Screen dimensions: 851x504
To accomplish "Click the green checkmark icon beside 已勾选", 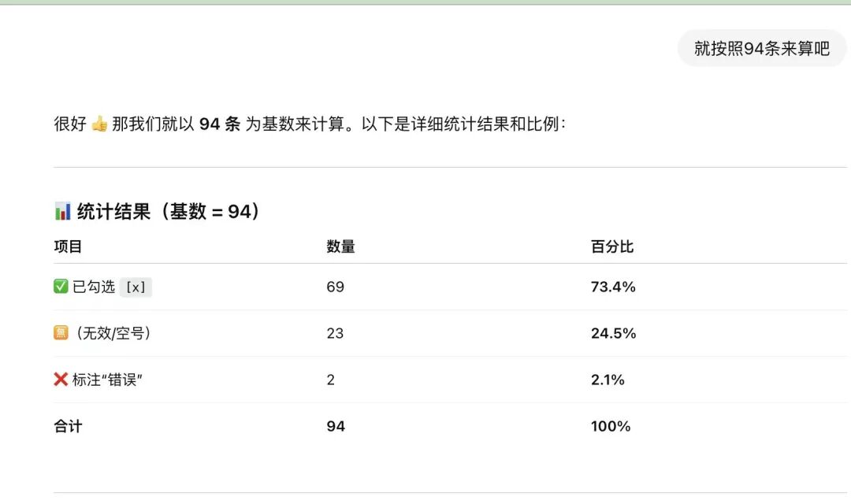I will [x=61, y=287].
